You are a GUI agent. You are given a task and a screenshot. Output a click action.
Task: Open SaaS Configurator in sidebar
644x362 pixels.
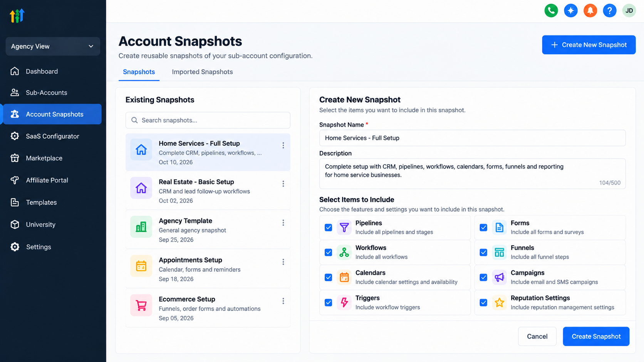52,136
